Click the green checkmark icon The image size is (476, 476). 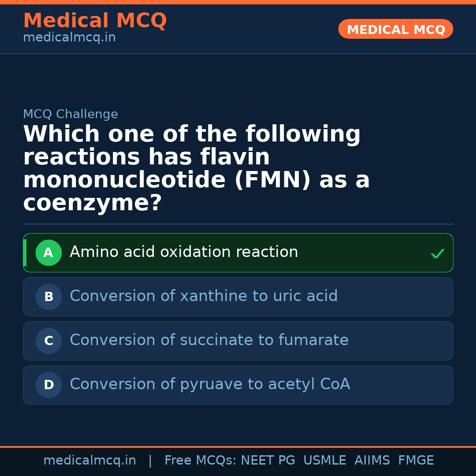pos(437,253)
